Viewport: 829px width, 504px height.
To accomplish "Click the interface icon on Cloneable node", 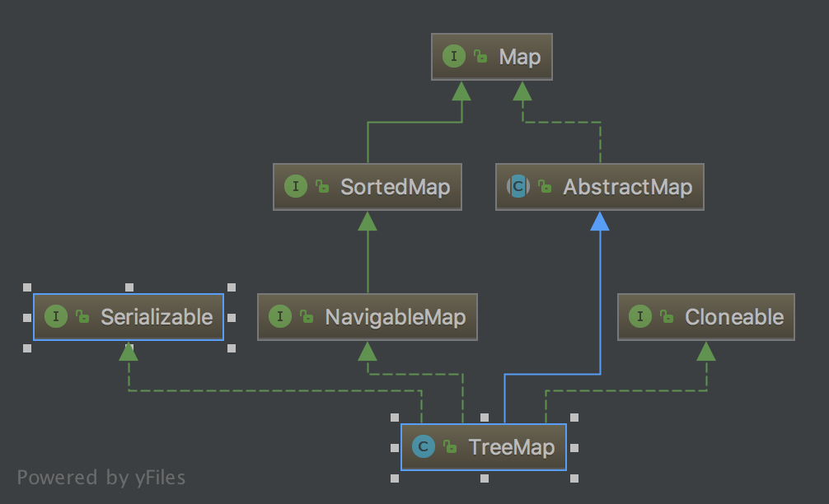I will [640, 317].
